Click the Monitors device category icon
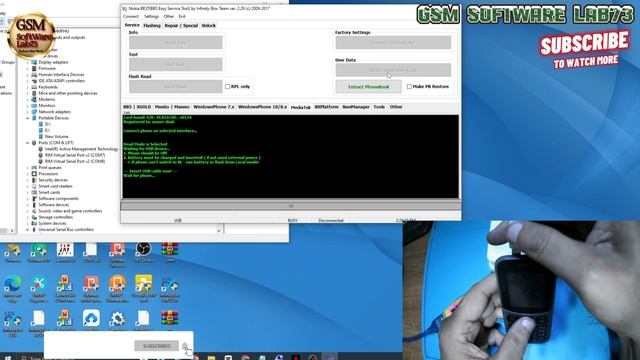The height and width of the screenshot is (360, 640). click(x=34, y=106)
